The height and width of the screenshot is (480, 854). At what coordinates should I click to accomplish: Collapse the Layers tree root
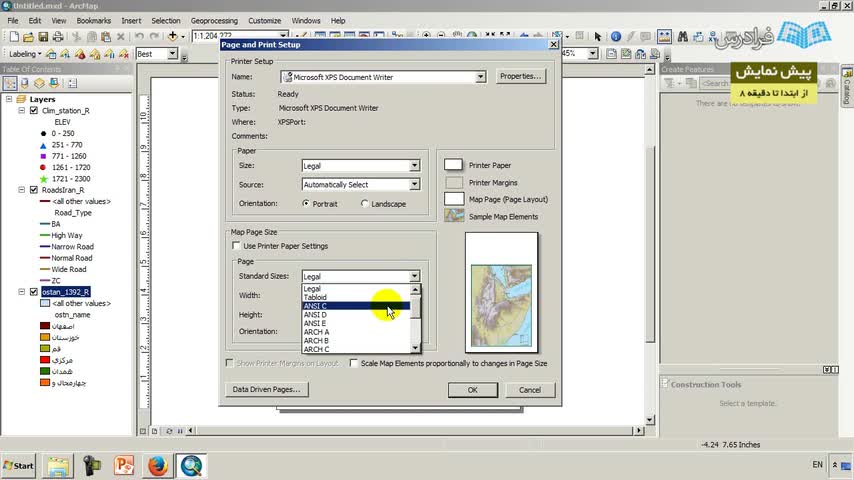[x=9, y=99]
